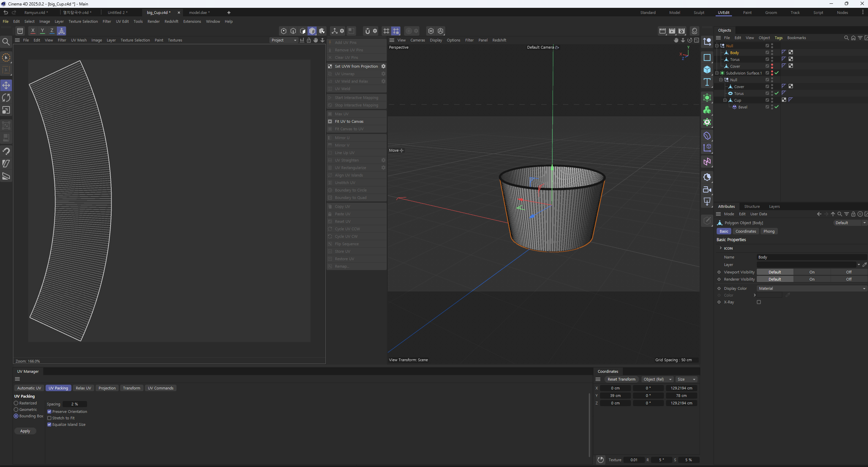This screenshot has width=868, height=467.
Task: Select the Rasterized packing radio button
Action: (16, 403)
